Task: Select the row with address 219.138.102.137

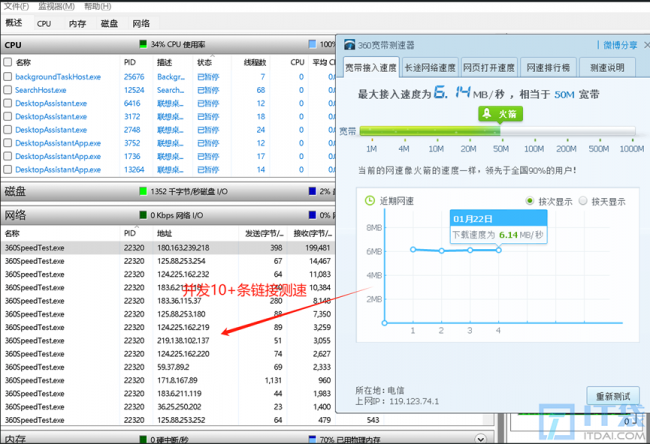Action: pyautogui.click(x=168, y=340)
